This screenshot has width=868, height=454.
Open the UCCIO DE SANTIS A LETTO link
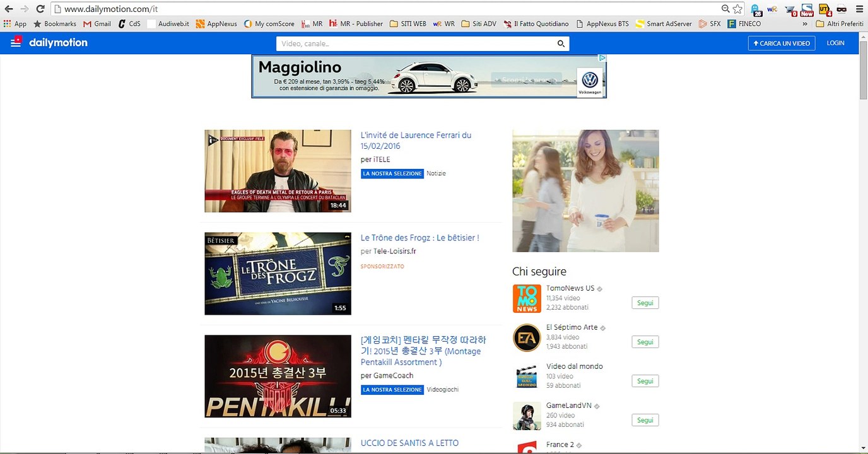point(409,443)
